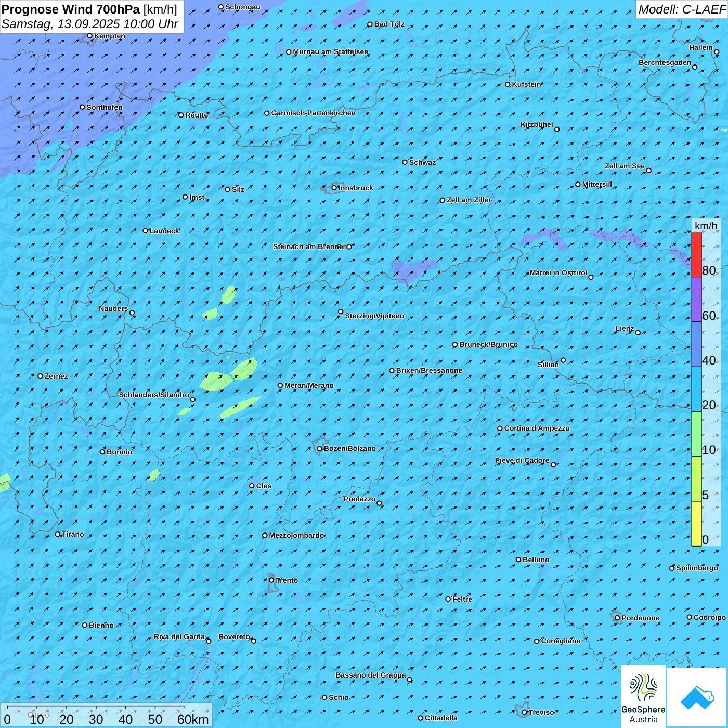
Task: Select the Lienz city label
Action: click(x=625, y=328)
